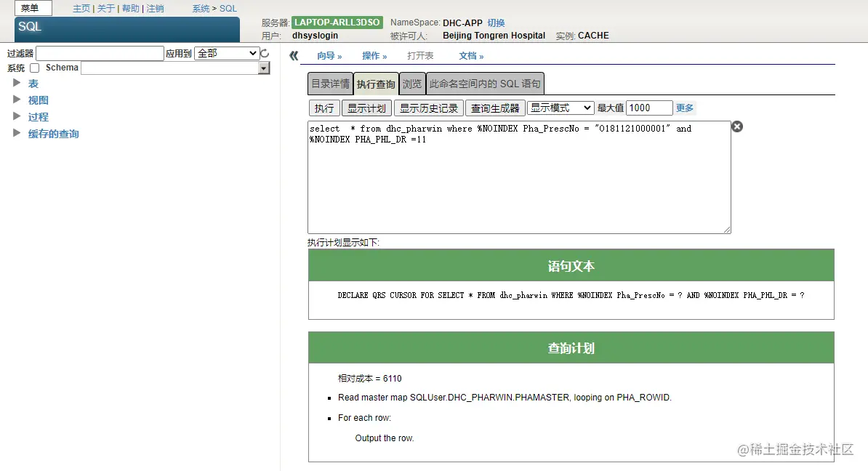Open the 帮助 link
Viewport: 868px width, 471px height.
pyautogui.click(x=131, y=8)
